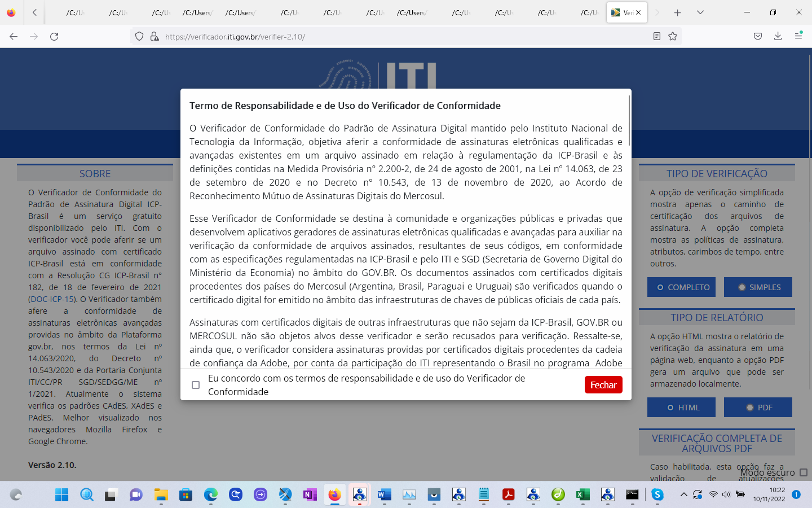
Task: Launch Adobe Acrobat from the taskbar
Action: (x=509, y=496)
